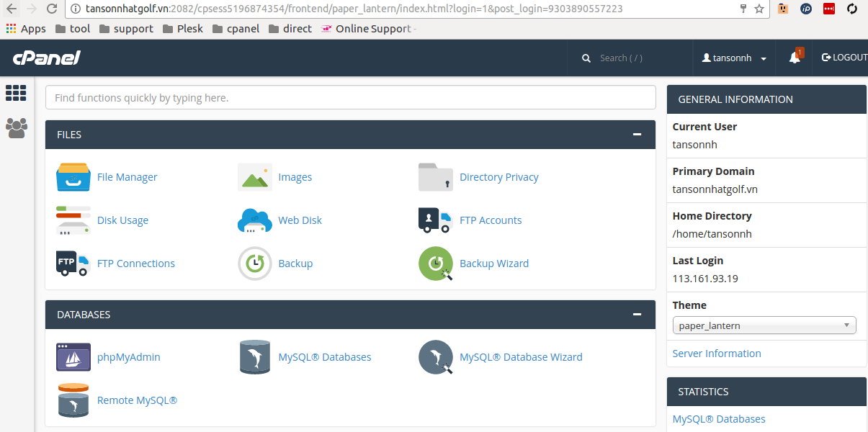Open the tansonnh user dropdown
This screenshot has height=432, width=868.
coord(734,58)
